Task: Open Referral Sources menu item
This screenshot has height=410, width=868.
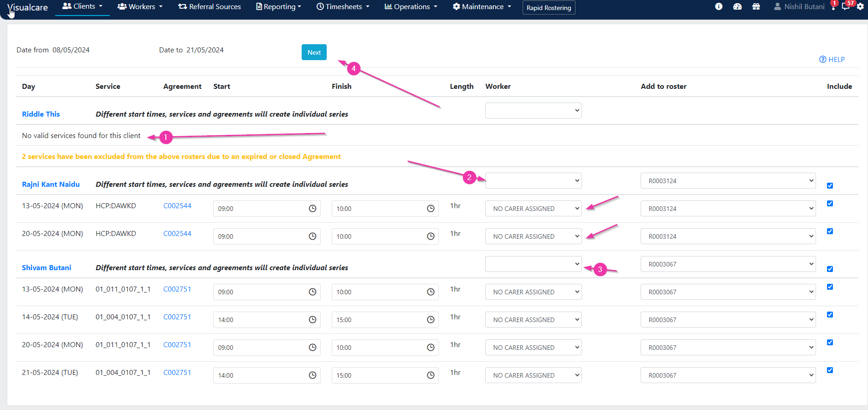Action: tap(210, 6)
